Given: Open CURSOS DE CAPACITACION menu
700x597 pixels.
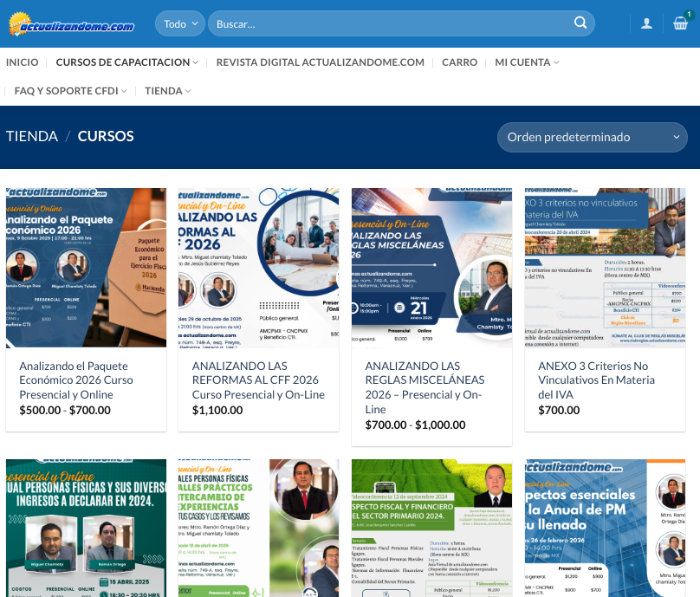Looking at the screenshot, I should tap(123, 62).
